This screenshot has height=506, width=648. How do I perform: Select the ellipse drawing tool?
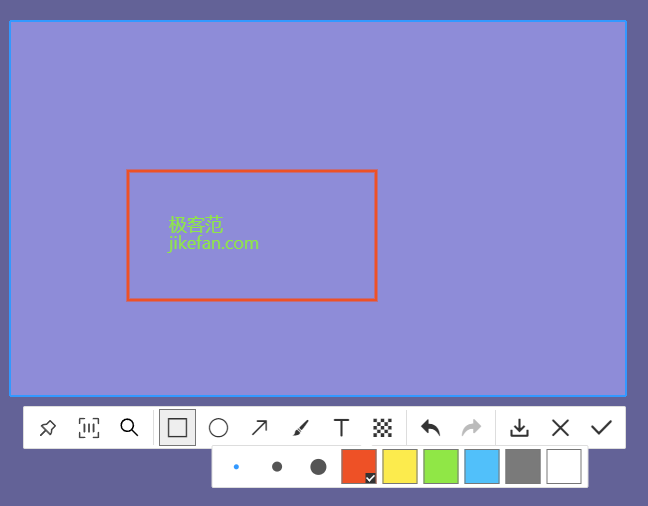[x=218, y=427]
